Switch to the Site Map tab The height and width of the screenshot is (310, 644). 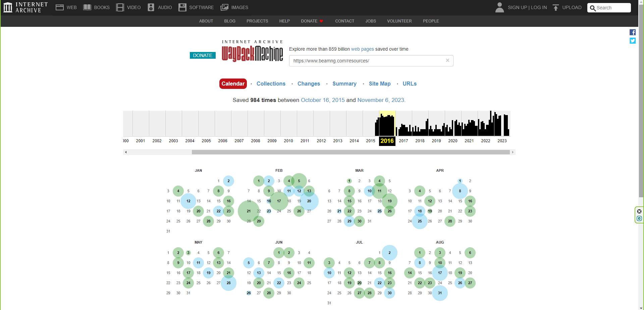click(x=380, y=84)
